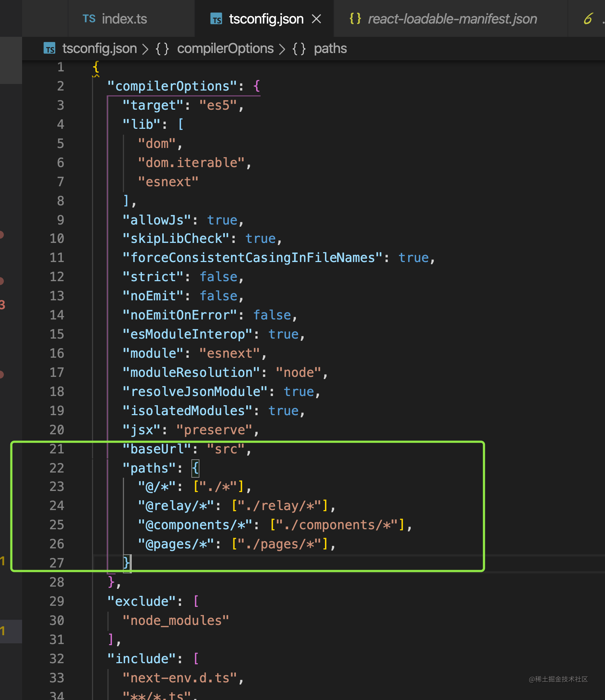The image size is (605, 700).
Task: Switch to the index.ts tab
Action: [x=124, y=18]
